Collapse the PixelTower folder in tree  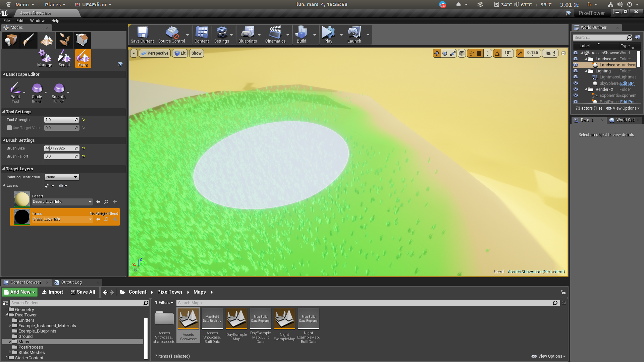[7, 315]
